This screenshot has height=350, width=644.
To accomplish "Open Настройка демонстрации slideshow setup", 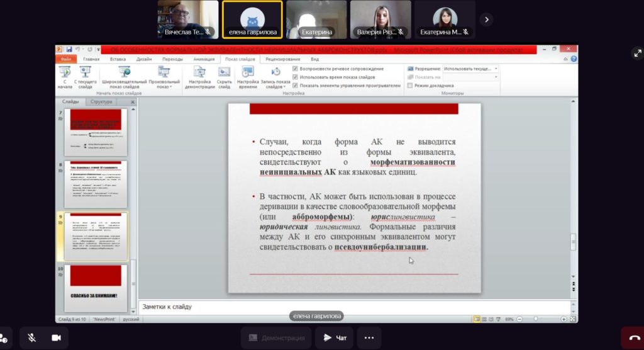I will coord(199,77).
